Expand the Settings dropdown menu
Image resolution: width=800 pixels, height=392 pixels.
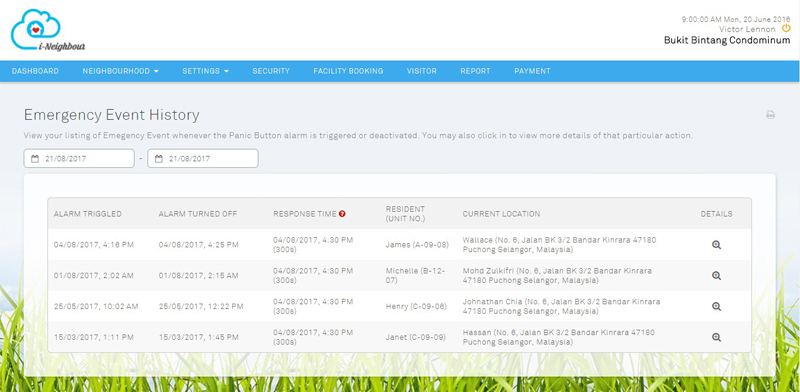(x=205, y=71)
